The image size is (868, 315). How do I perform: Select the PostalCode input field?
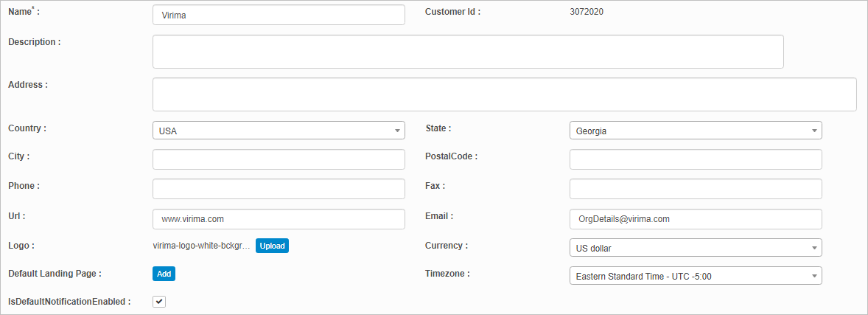pyautogui.click(x=696, y=159)
